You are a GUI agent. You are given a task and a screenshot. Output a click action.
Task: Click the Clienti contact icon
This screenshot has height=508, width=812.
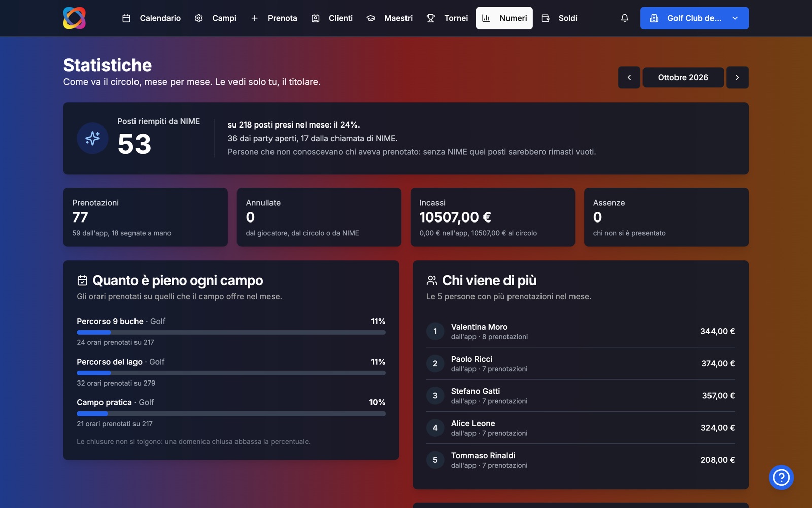(x=315, y=18)
